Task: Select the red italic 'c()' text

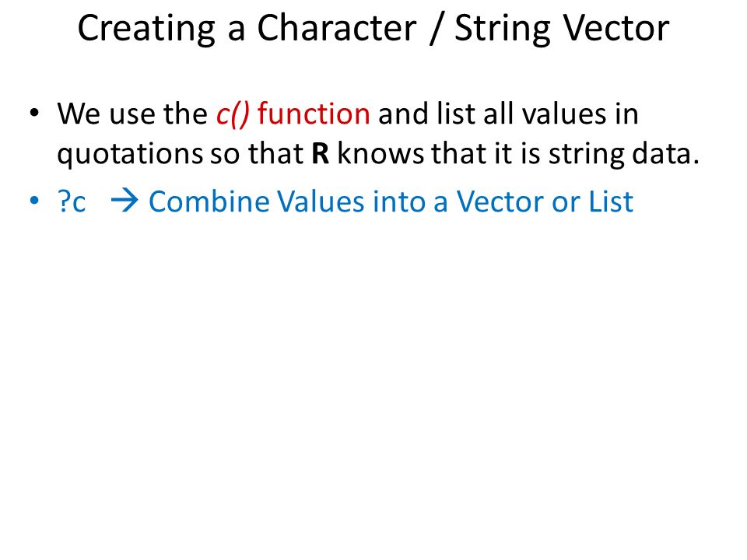Action: point(233,114)
